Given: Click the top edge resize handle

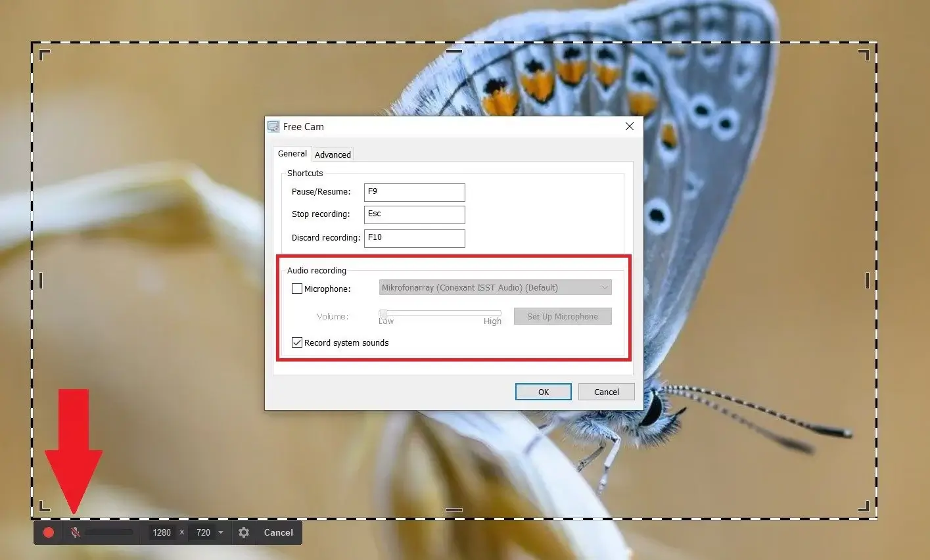Looking at the screenshot, I should click(454, 51).
